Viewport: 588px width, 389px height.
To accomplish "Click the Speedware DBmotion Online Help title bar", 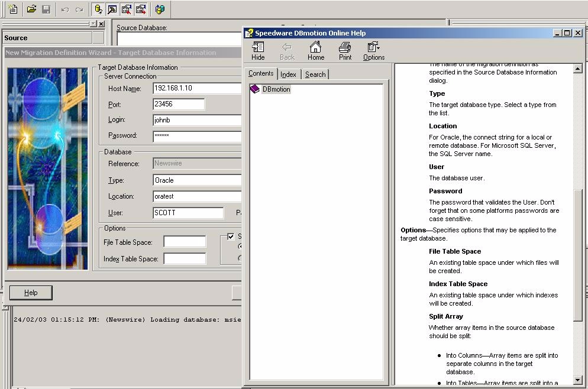I will click(398, 33).
